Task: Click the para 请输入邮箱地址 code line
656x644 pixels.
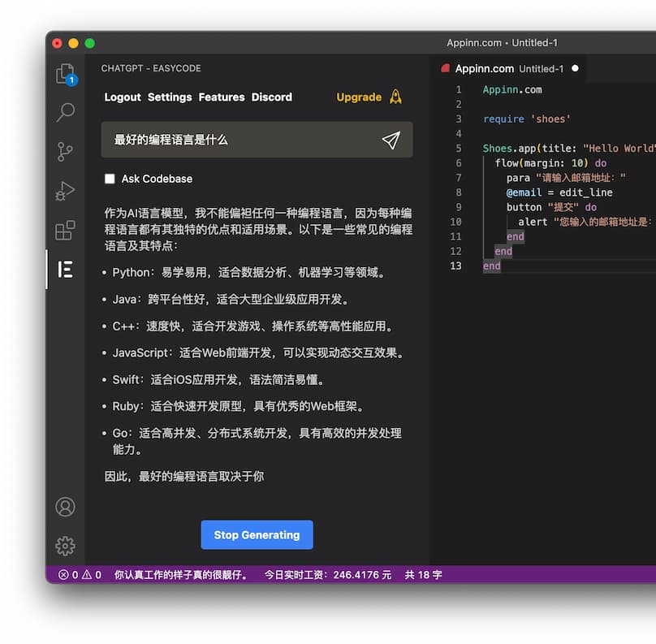Action: coord(566,178)
